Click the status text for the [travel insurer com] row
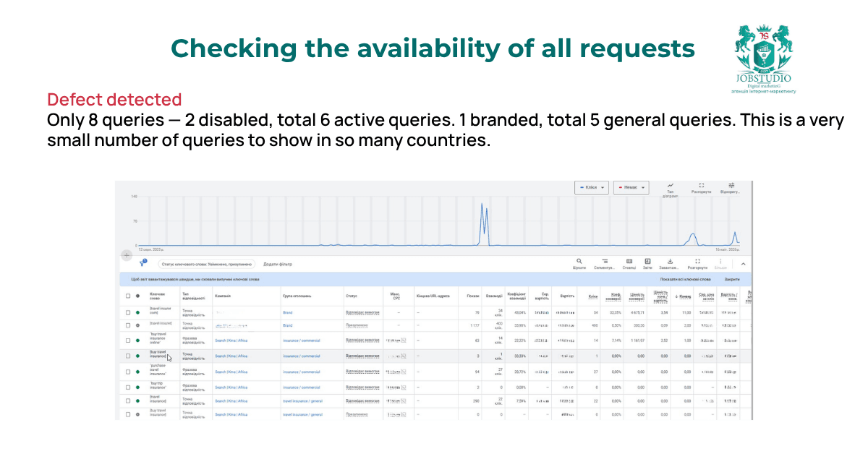868x454 pixels. tap(362, 312)
